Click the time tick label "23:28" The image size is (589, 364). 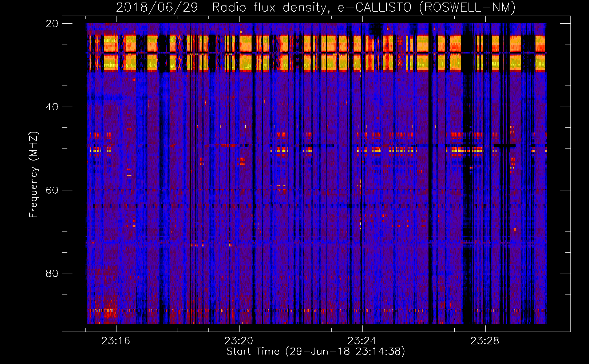pyautogui.click(x=485, y=341)
